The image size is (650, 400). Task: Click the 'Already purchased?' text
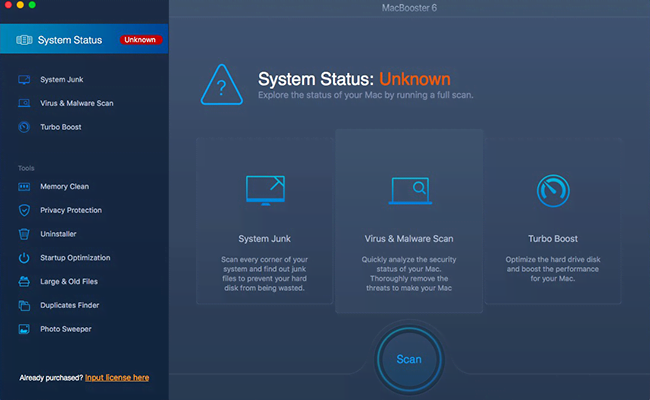click(x=51, y=378)
